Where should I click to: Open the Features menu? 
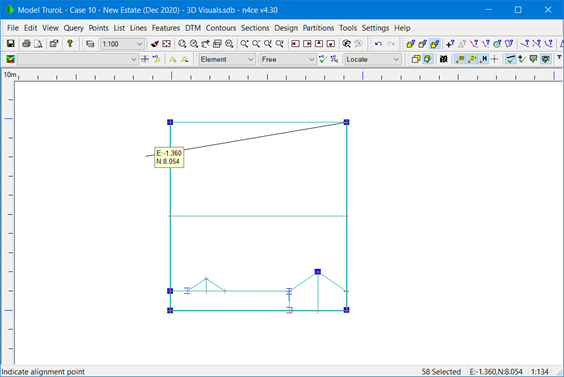pos(166,28)
